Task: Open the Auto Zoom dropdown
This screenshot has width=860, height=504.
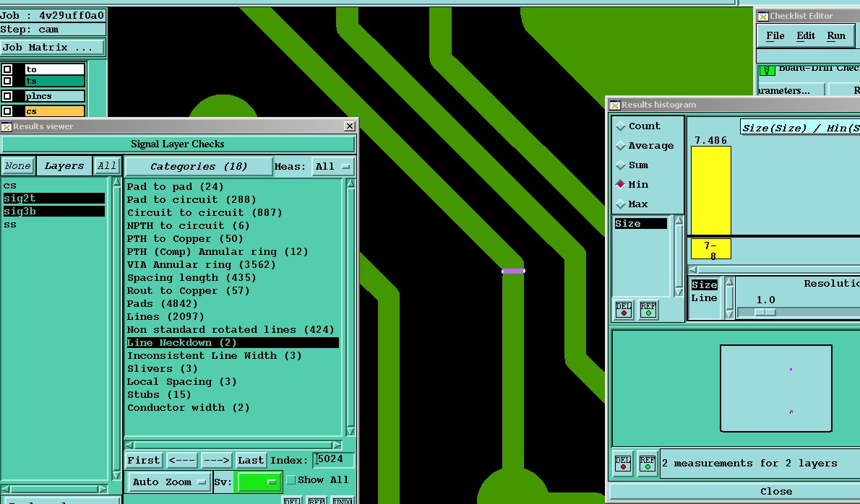Action: click(x=168, y=482)
